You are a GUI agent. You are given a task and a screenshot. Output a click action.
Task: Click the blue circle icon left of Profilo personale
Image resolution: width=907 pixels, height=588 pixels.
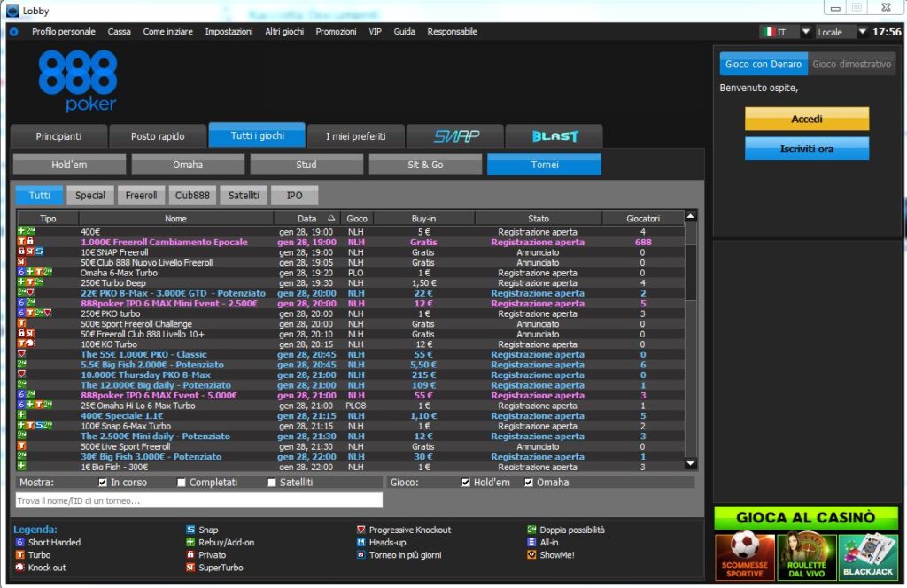14,32
